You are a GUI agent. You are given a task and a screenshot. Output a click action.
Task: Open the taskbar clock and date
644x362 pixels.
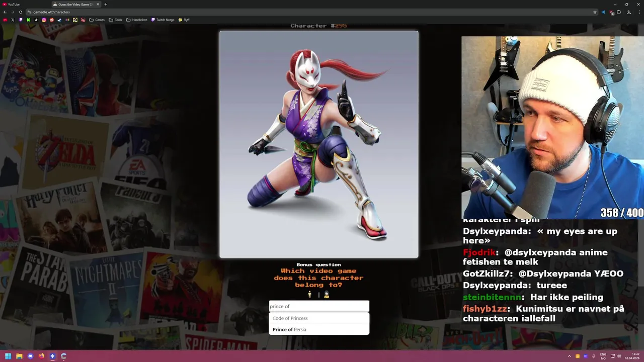[x=632, y=356]
